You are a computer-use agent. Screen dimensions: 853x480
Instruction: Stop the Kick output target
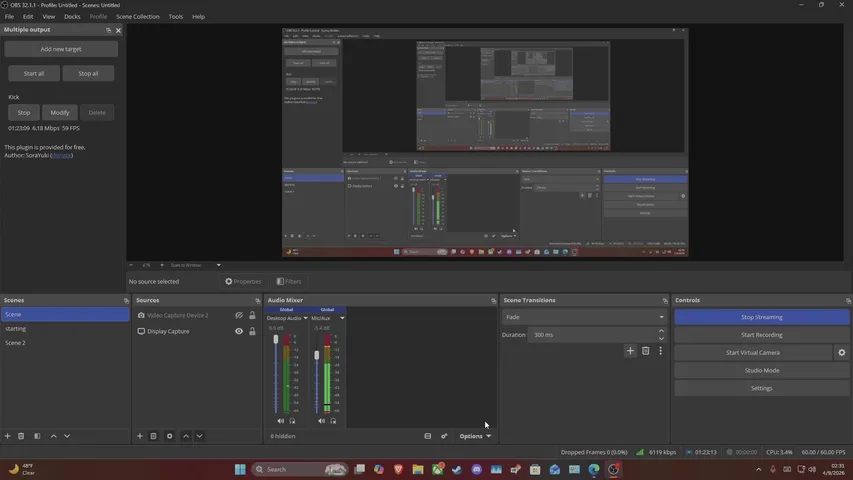click(24, 113)
